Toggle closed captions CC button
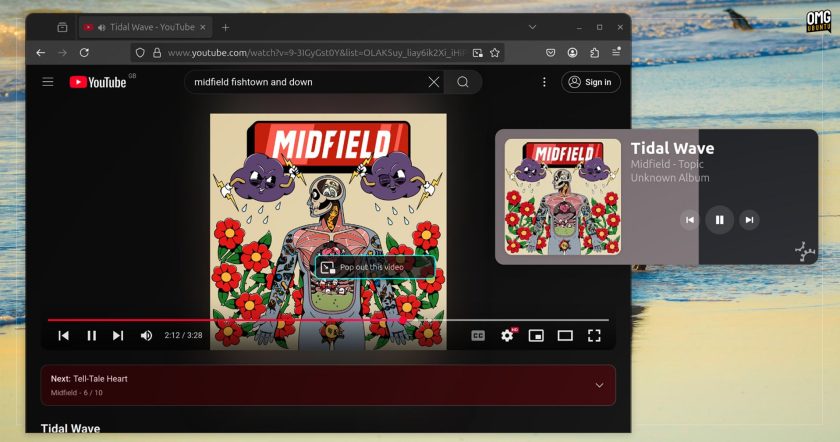The height and width of the screenshot is (442, 840). 478,335
